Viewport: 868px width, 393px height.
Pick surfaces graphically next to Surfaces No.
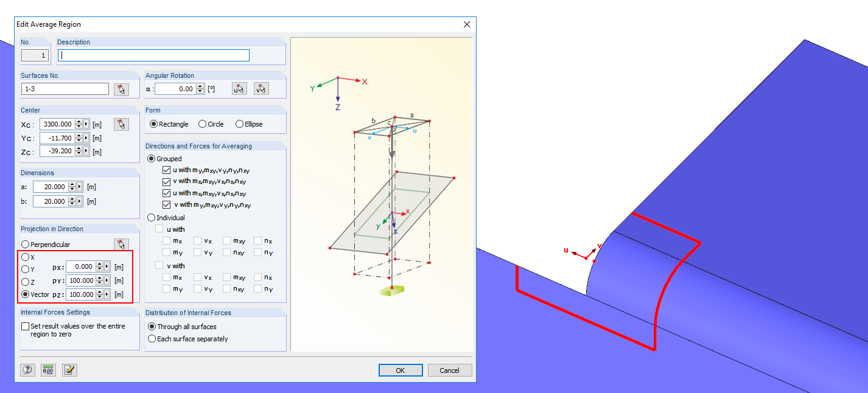[121, 89]
